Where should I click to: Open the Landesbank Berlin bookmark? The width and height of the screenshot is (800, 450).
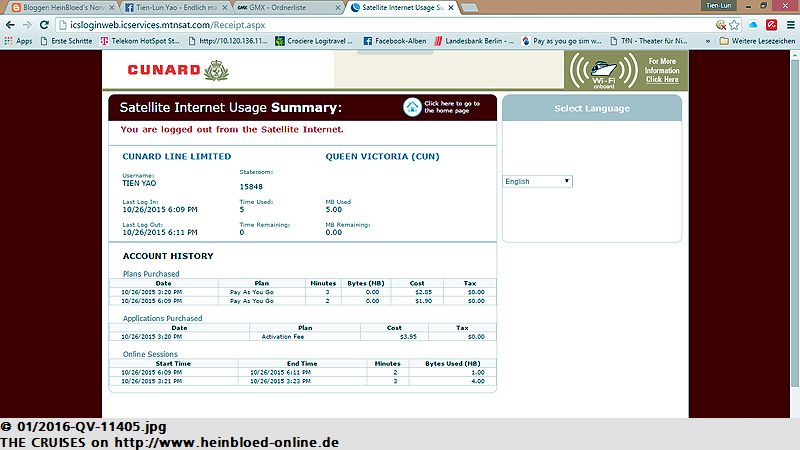(474, 41)
